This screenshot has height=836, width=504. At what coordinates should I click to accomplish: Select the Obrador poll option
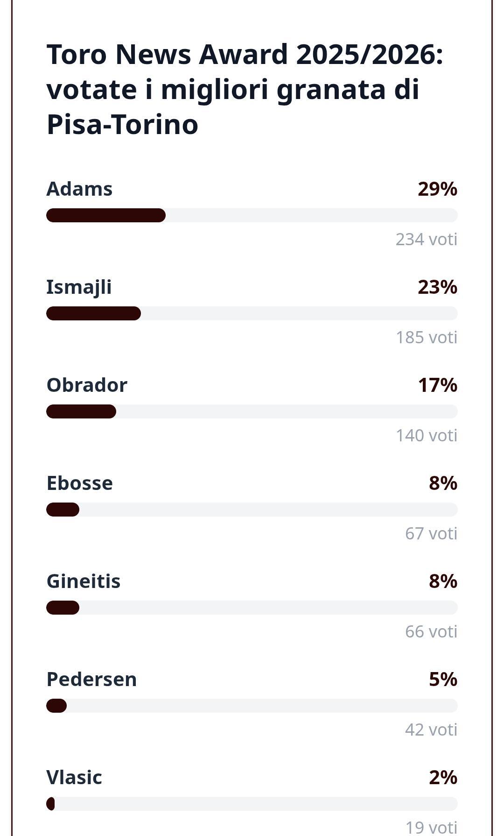[x=87, y=385]
